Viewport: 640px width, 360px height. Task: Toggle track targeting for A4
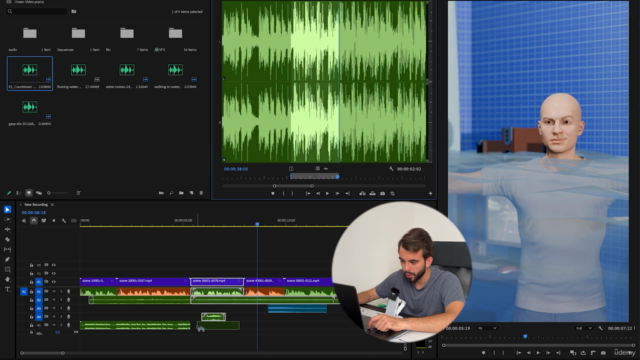[x=39, y=317]
